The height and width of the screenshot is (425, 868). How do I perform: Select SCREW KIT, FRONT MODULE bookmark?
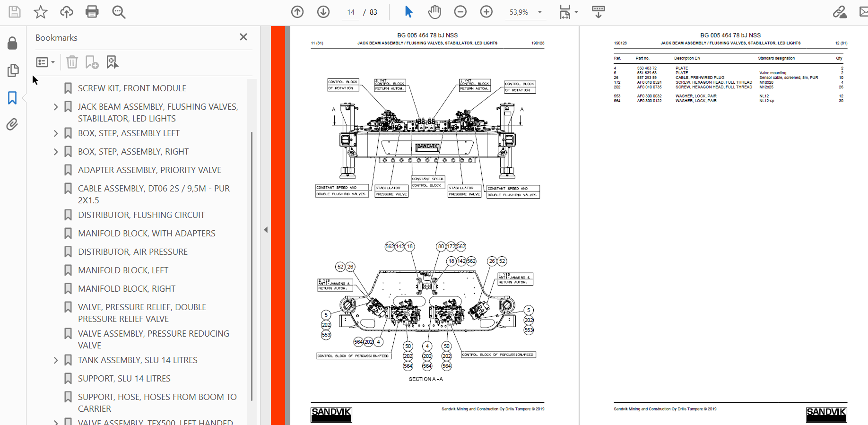click(x=132, y=88)
